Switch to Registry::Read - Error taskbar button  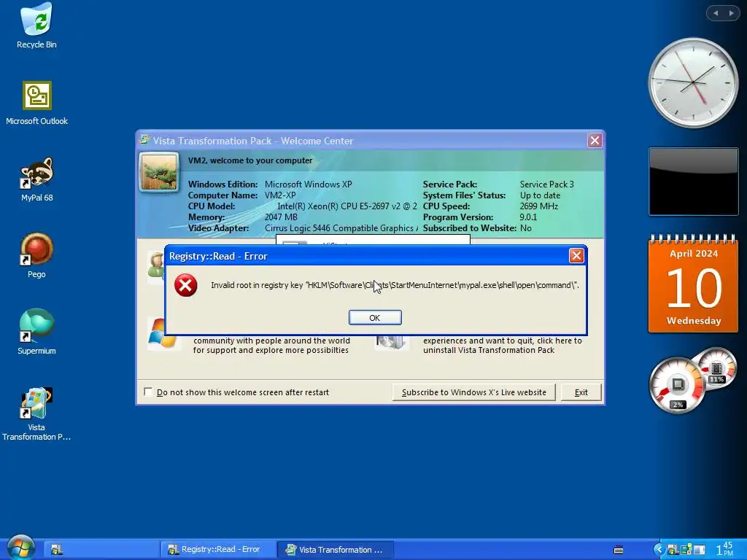click(218, 550)
